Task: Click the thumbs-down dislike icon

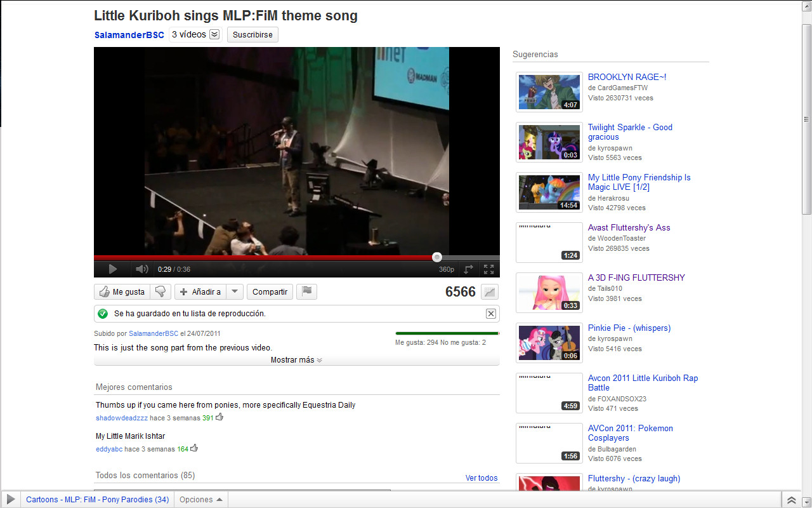Action: pos(160,292)
